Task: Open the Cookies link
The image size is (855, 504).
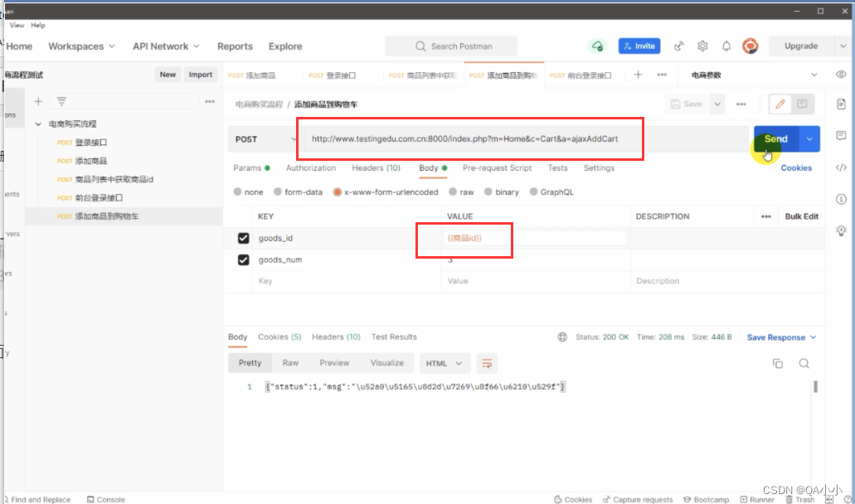Action: pos(796,167)
